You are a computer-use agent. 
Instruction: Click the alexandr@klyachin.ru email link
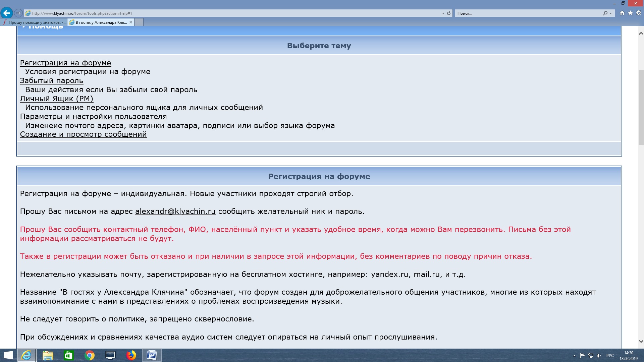175,212
